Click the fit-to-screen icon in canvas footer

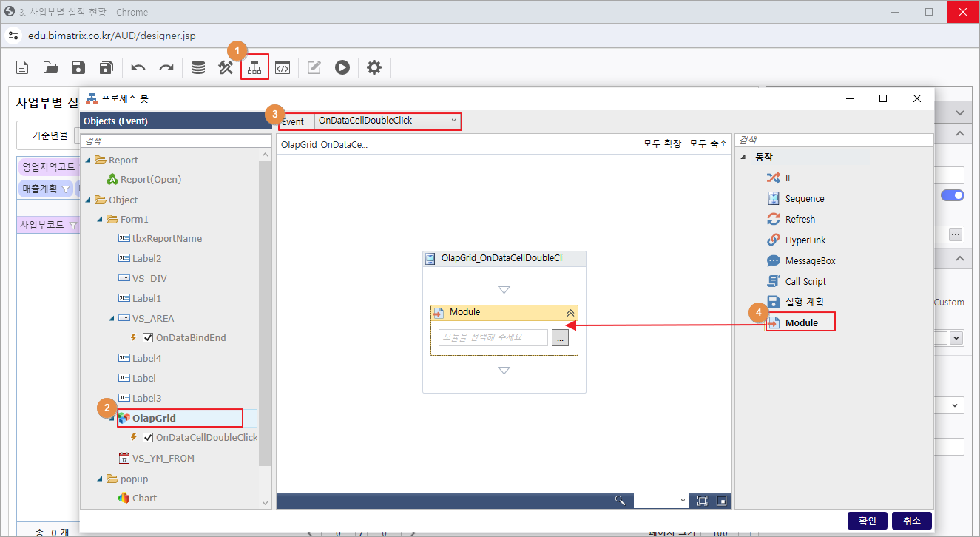coord(702,501)
